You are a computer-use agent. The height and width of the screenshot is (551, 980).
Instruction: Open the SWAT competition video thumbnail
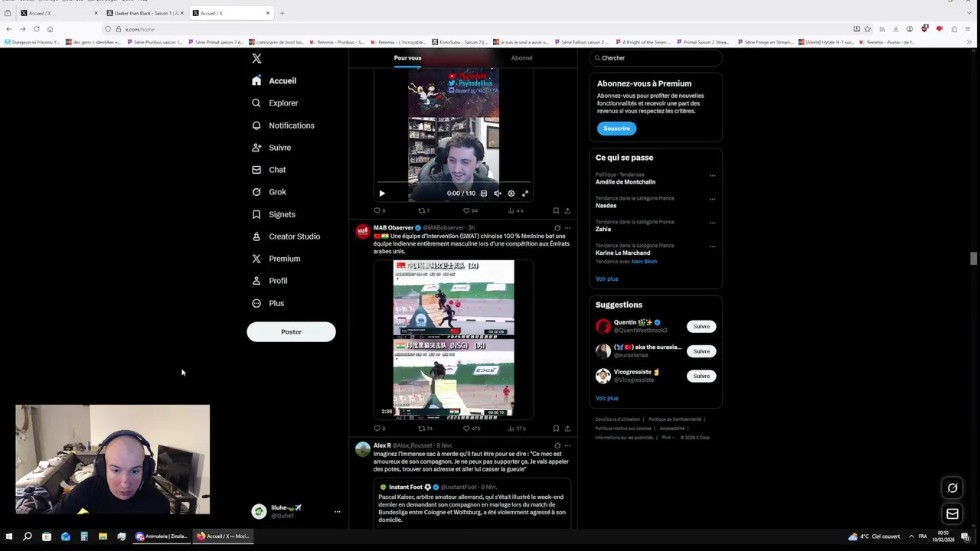pos(453,339)
